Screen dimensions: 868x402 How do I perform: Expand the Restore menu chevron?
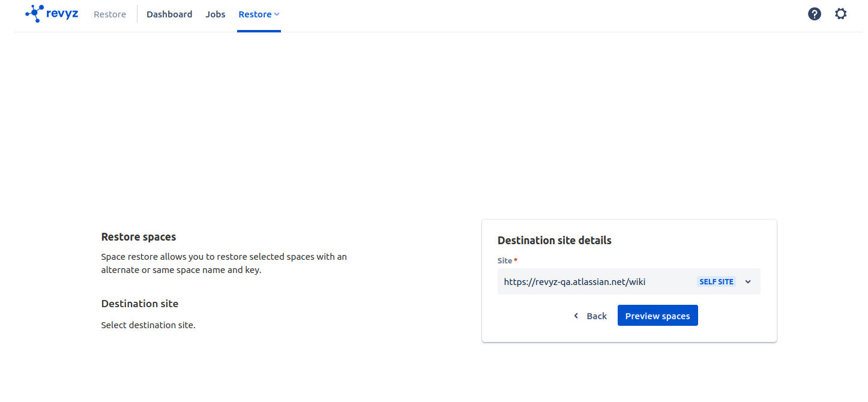pos(277,14)
